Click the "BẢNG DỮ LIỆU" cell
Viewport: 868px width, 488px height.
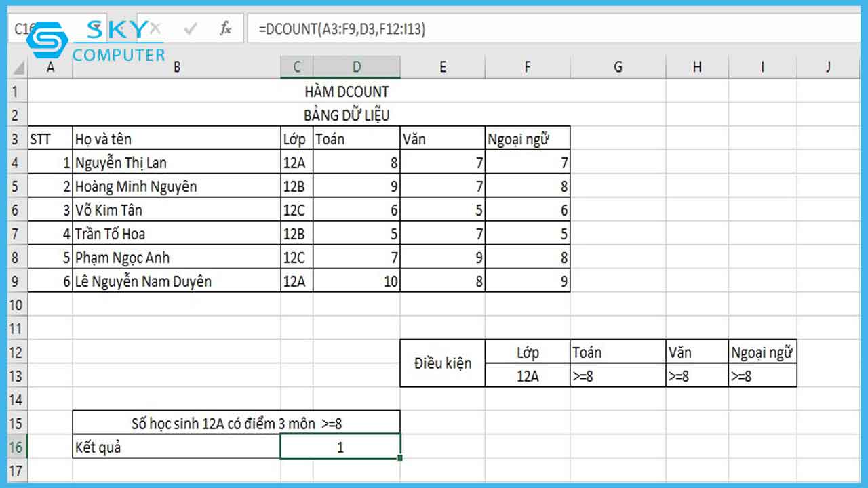click(x=347, y=115)
